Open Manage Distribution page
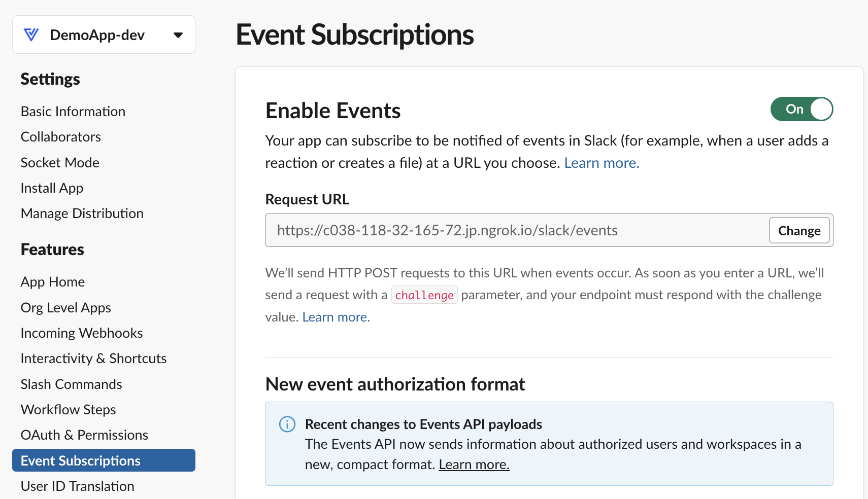 (82, 213)
